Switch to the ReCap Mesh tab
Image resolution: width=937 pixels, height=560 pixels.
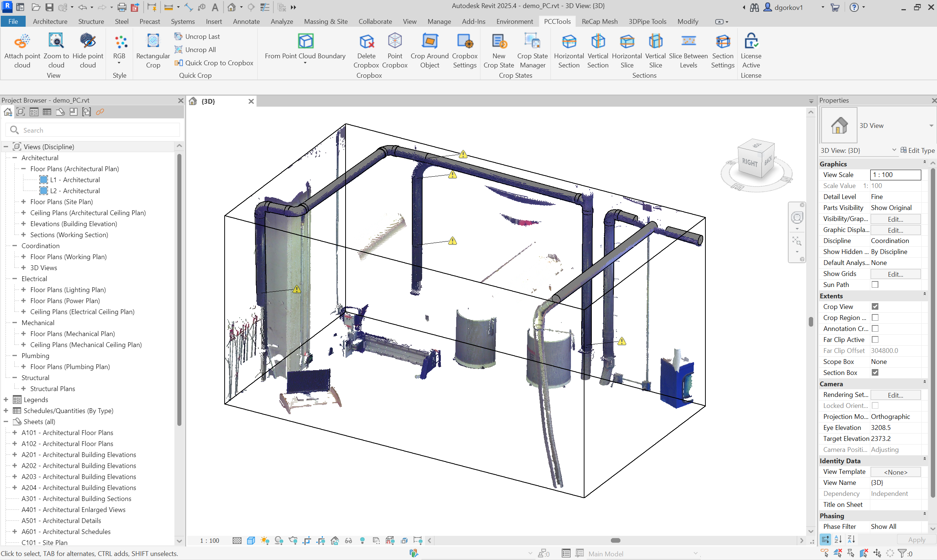[x=600, y=22]
